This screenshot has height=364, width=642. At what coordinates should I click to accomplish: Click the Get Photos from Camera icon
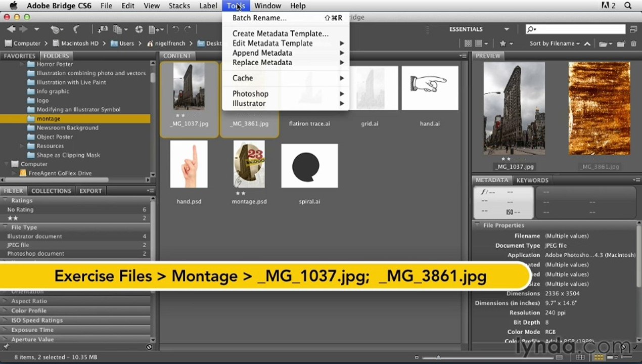coord(103,29)
